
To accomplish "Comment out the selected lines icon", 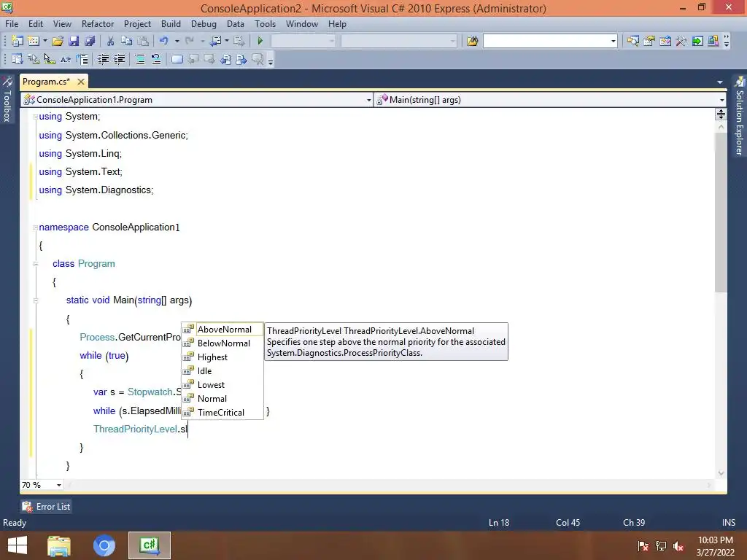I will tap(140, 59).
